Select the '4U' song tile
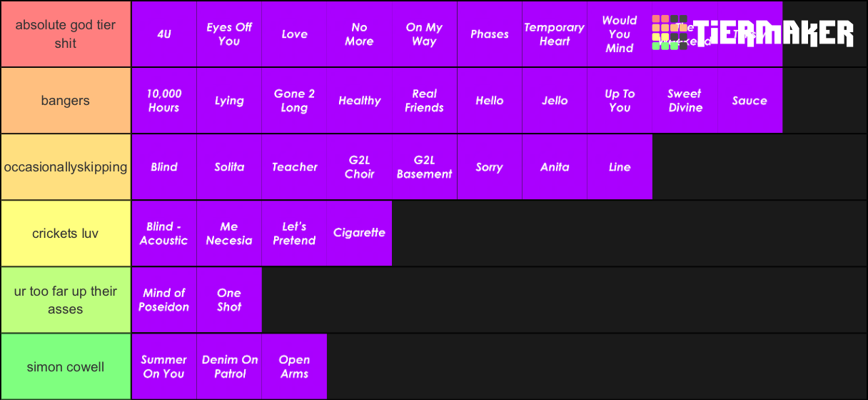 point(164,34)
